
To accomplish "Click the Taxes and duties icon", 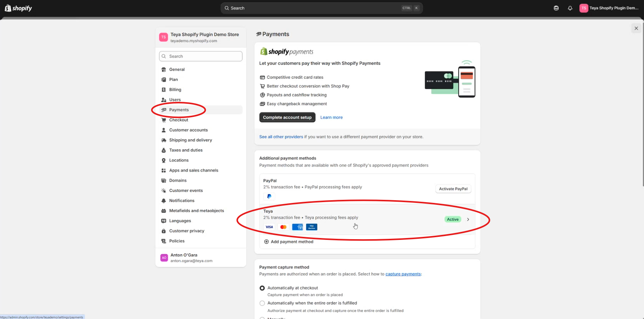I will (164, 150).
